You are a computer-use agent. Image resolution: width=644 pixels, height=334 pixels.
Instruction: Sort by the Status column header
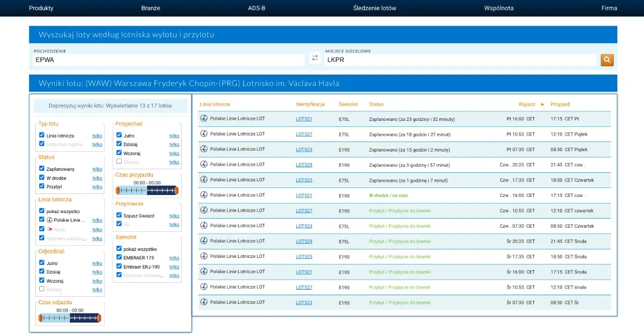pyautogui.click(x=376, y=104)
